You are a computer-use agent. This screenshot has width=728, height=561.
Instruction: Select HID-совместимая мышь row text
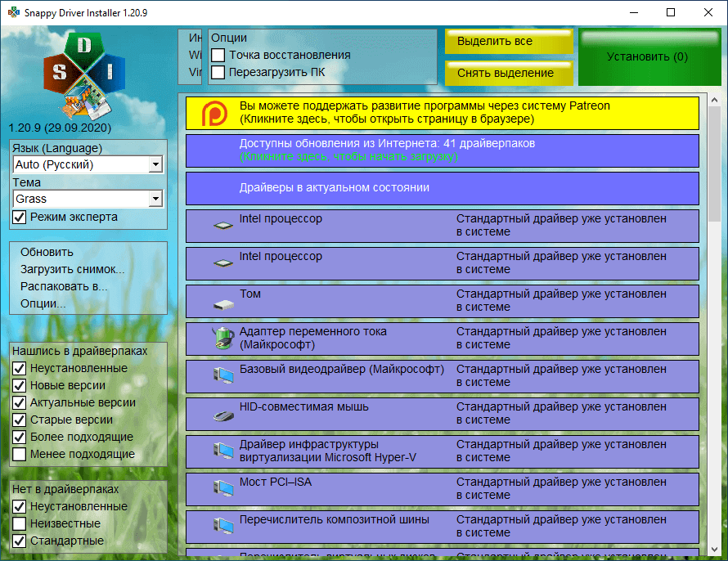click(x=304, y=407)
